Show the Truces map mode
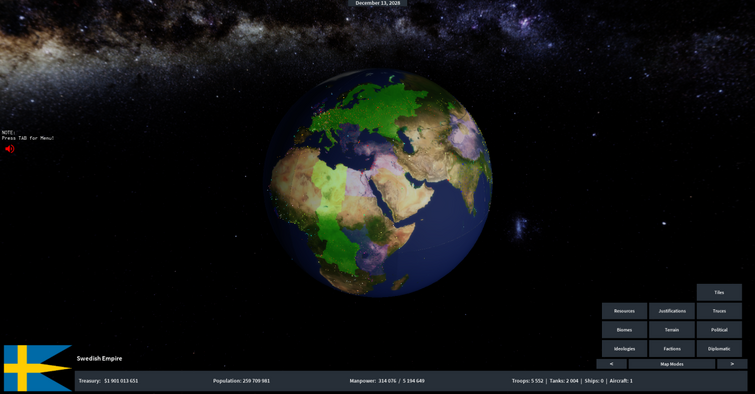Viewport: 755px width, 394px height. click(x=719, y=311)
